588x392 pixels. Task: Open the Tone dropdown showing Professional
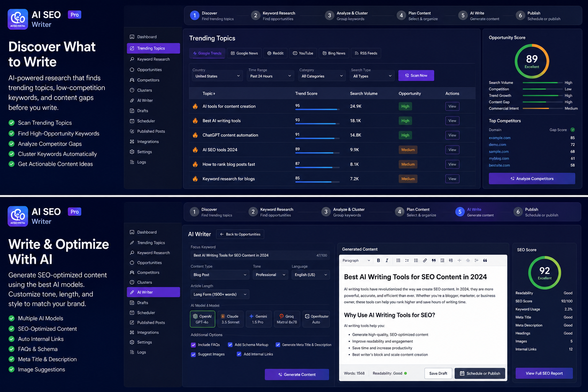click(x=270, y=275)
